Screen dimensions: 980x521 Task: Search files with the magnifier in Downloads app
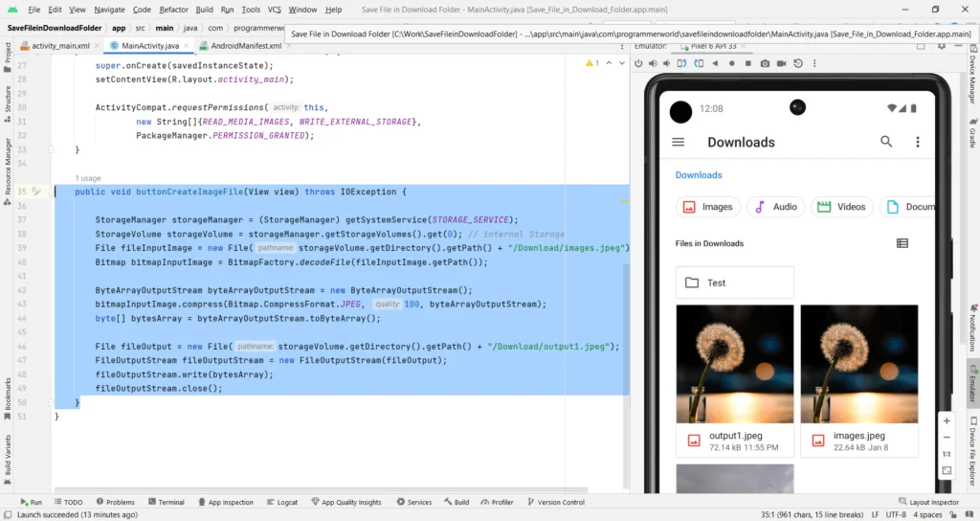pos(886,142)
